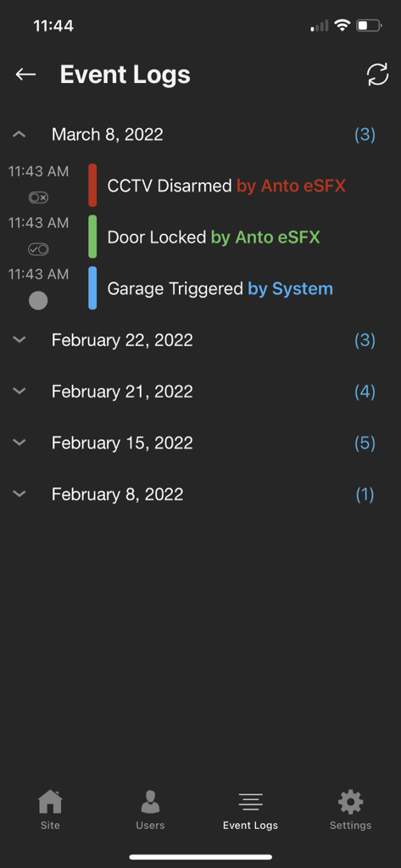Open the Site home icon
401x868 pixels.
(50, 802)
